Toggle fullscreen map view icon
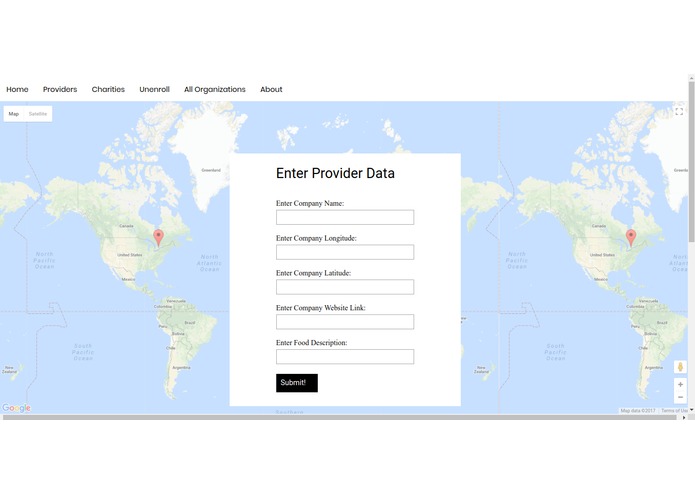 pos(679,111)
